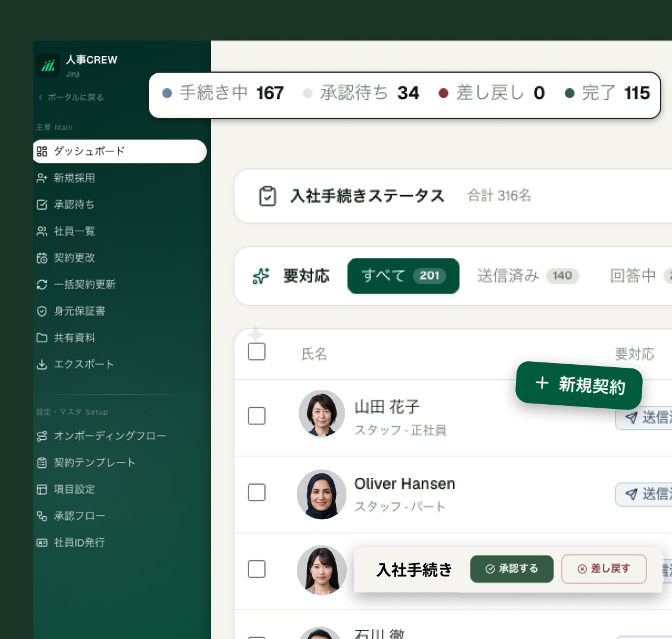Select the すべて 201 filter tab
This screenshot has width=672, height=639.
(x=403, y=276)
